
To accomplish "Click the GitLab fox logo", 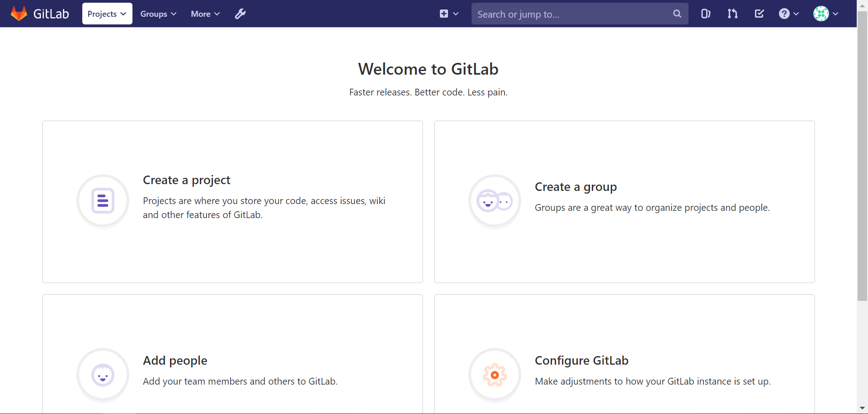I will [x=19, y=13].
